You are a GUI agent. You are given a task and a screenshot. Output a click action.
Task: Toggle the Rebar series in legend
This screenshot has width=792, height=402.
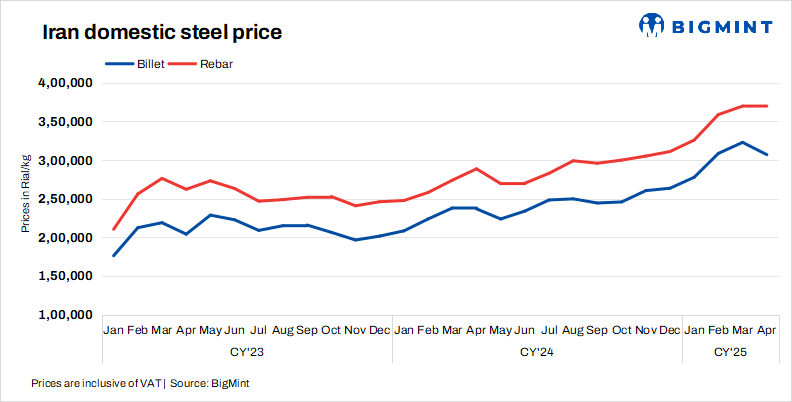[x=217, y=64]
